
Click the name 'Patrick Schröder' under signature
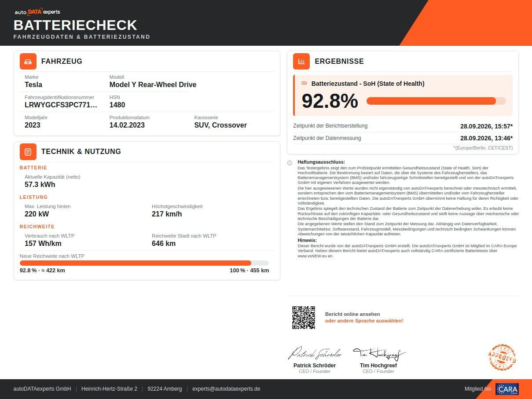315,366
